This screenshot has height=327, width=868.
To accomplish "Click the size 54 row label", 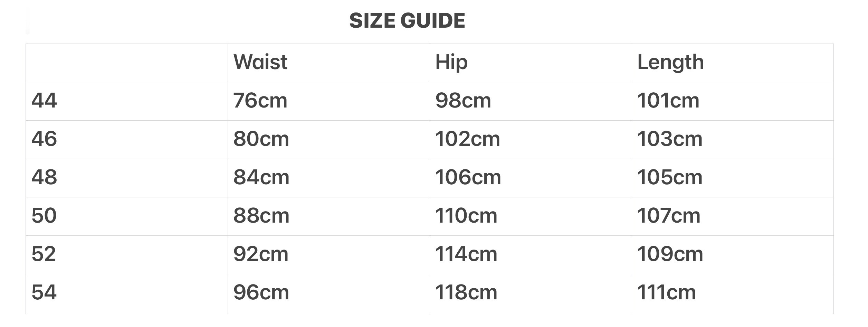I will tap(44, 292).
